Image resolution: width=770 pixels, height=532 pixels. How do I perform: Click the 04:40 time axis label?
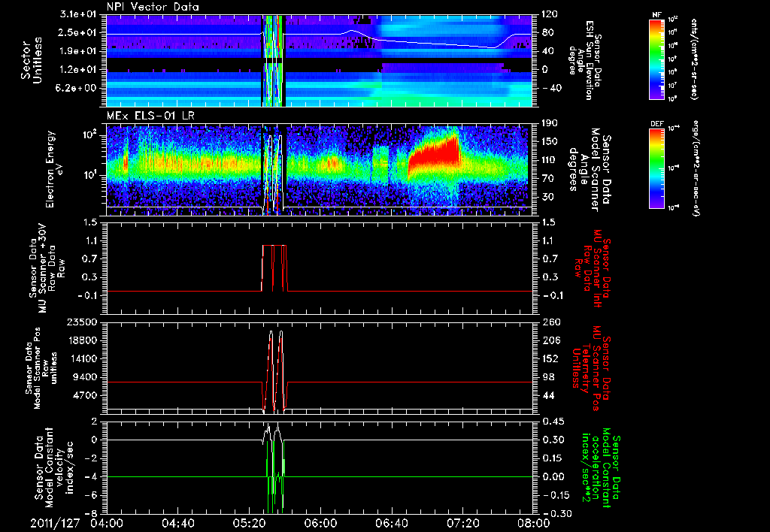coord(177,523)
